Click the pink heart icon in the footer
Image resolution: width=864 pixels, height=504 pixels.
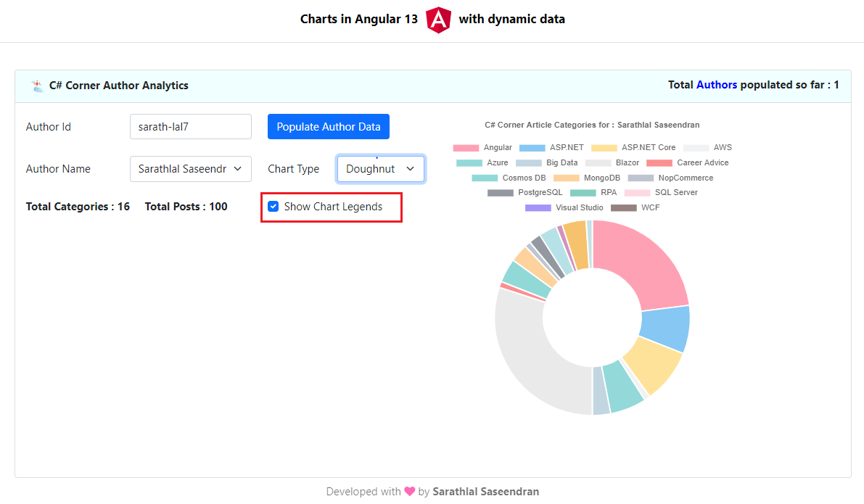point(409,492)
